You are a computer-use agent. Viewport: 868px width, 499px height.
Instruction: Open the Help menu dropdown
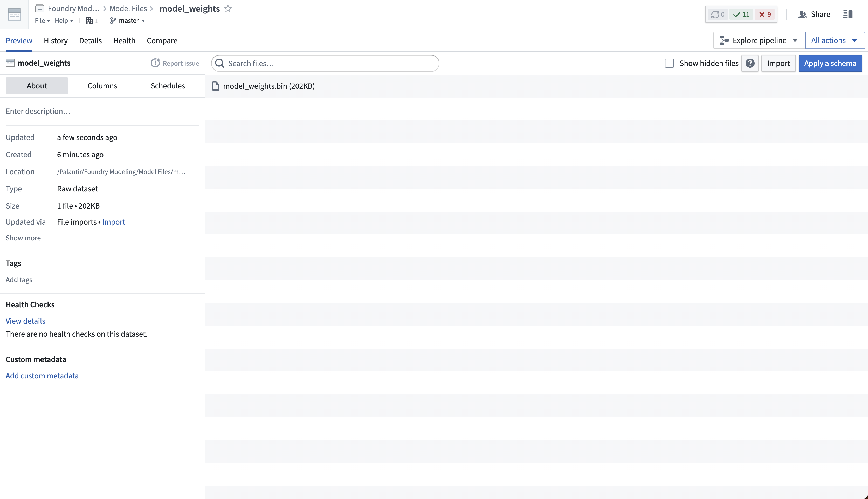click(64, 20)
